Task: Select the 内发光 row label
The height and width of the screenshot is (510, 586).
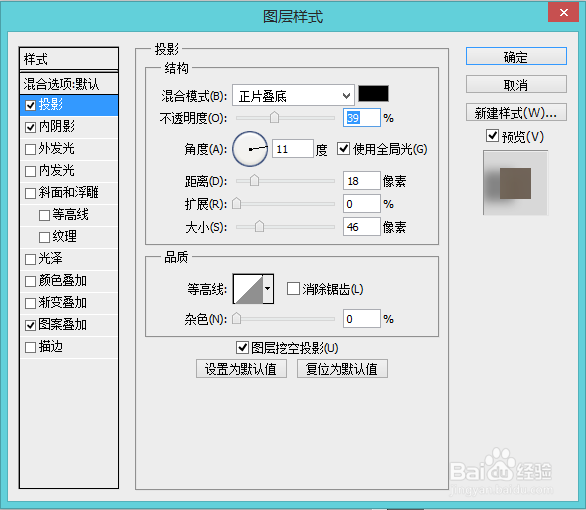Action: tap(57, 171)
